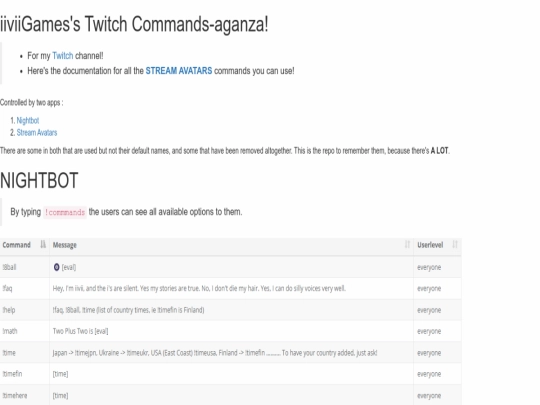The width and height of the screenshot is (540, 405).
Task: Click the iiviiGames's Twitch Commands-aganza title
Action: tap(134, 24)
